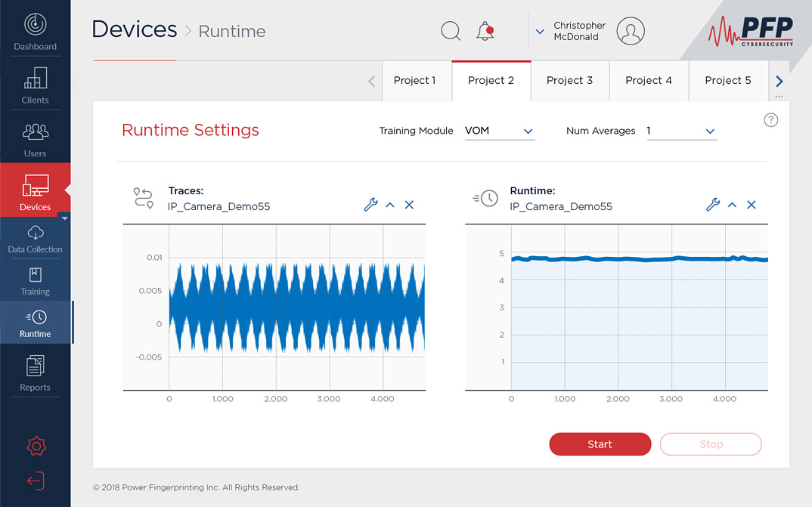Open the notifications bell
This screenshot has width=812, height=507.
pos(485,31)
